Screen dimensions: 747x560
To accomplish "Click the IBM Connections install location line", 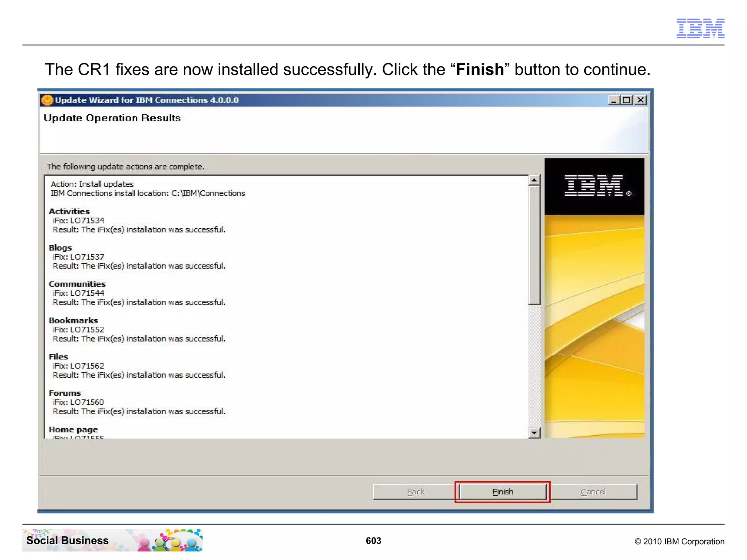I will [x=148, y=193].
